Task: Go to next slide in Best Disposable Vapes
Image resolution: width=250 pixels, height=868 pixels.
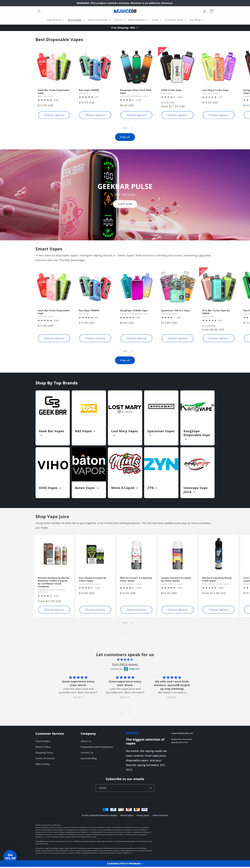Action: [132, 128]
